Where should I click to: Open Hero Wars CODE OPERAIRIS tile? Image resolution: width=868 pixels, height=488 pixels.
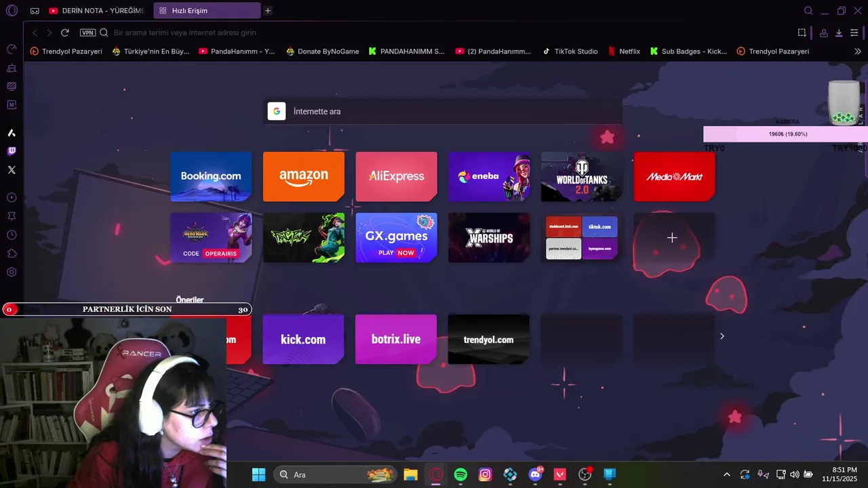point(211,237)
